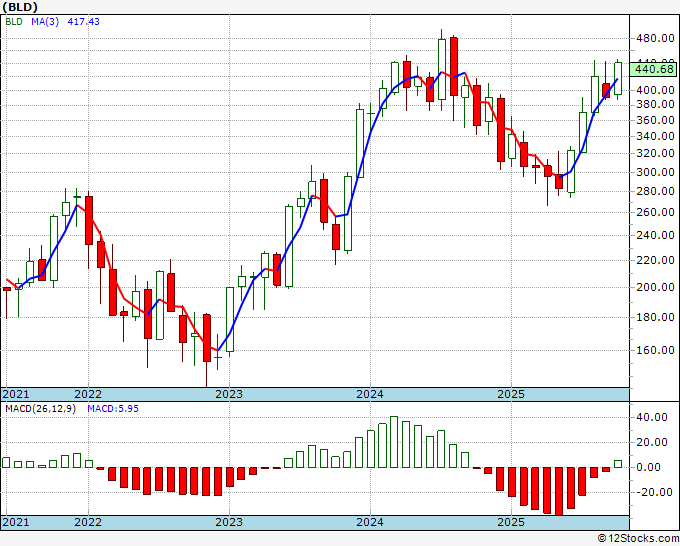Screen dimensions: 680x546
Task: Click the 400.00 price axis label
Action: coord(655,90)
